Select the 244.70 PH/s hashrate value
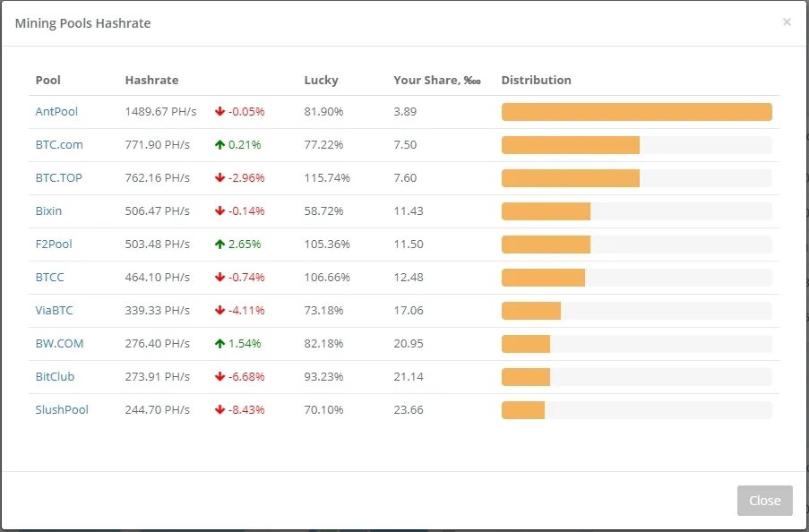This screenshot has height=532, width=809. [x=158, y=409]
